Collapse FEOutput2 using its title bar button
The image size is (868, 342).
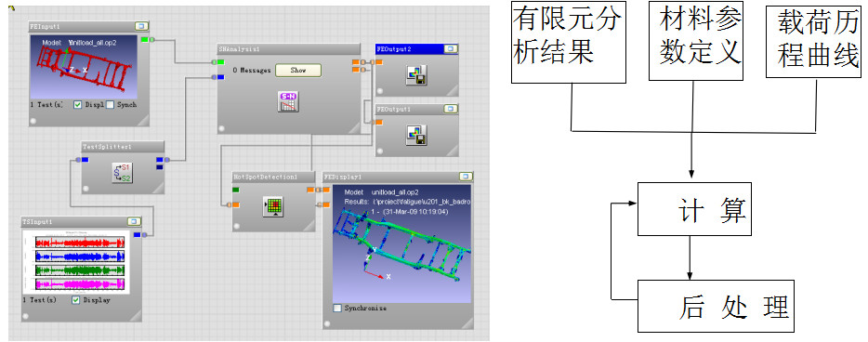tap(451, 48)
